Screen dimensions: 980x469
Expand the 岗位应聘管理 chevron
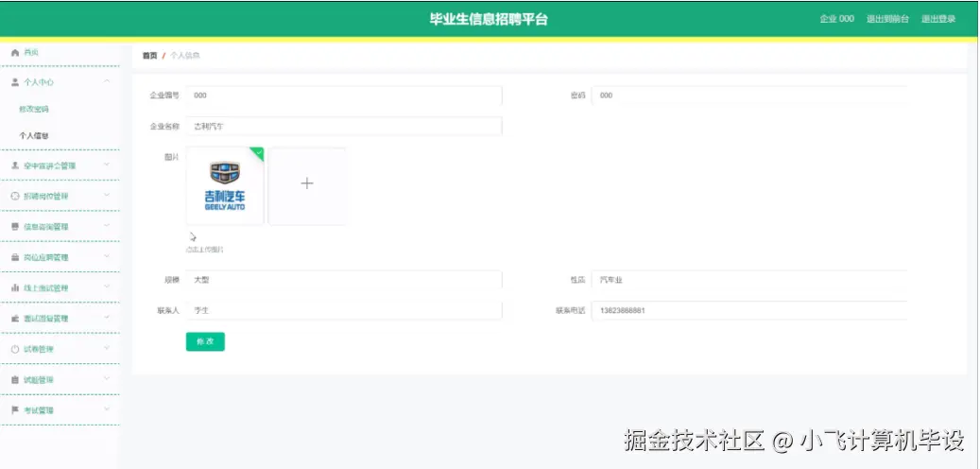107,257
